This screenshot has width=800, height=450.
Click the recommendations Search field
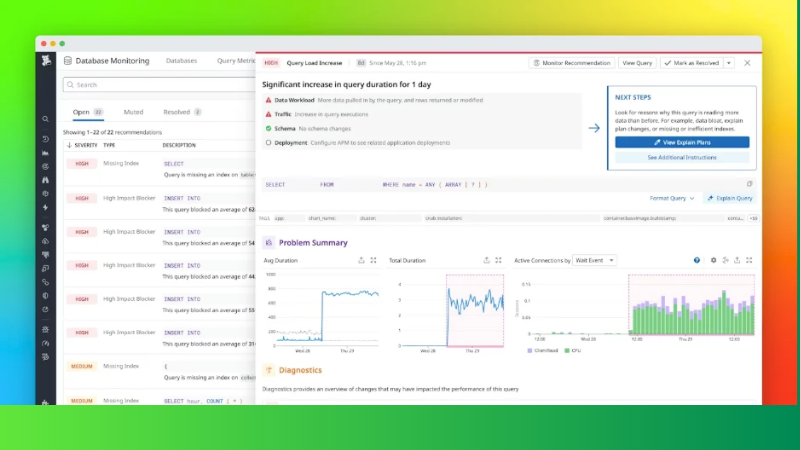click(150, 85)
